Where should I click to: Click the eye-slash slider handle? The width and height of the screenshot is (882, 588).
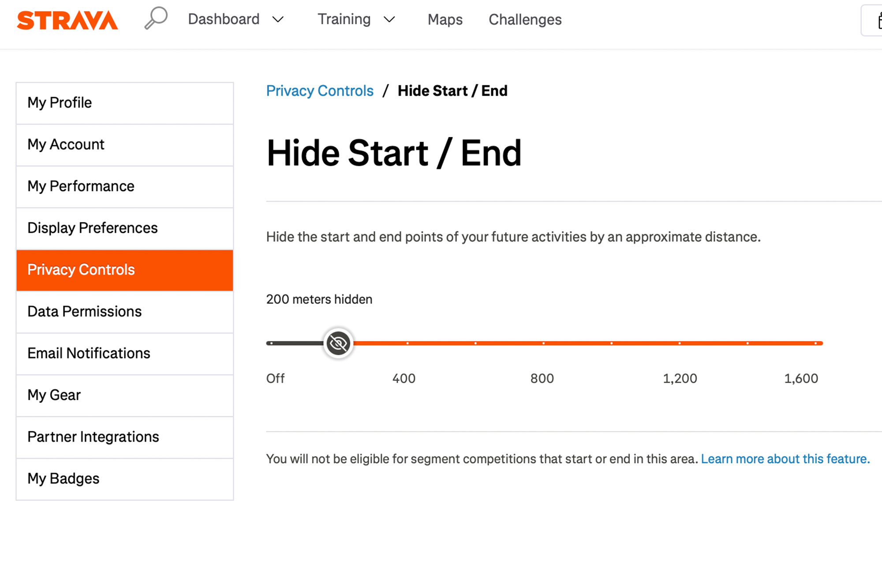pos(337,343)
